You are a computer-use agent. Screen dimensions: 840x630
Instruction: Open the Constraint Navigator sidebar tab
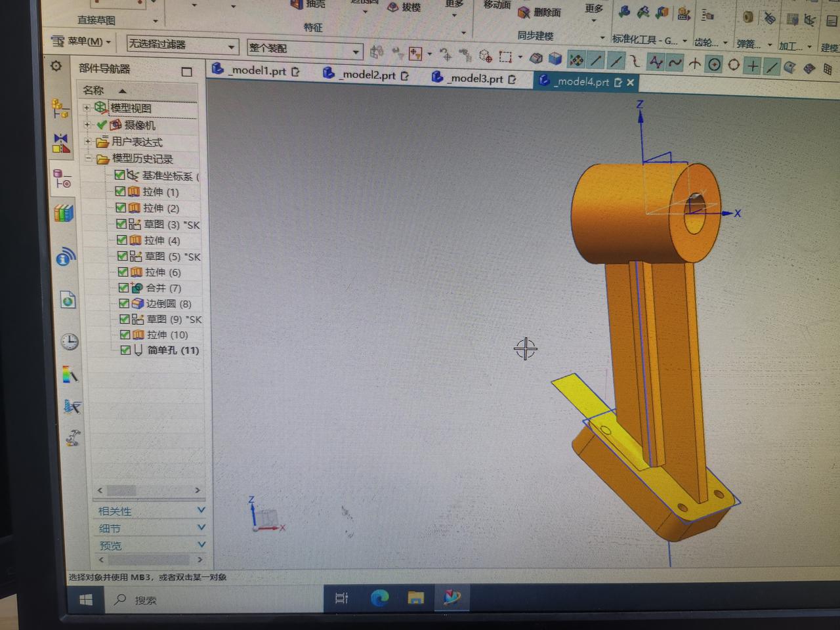tap(61, 142)
